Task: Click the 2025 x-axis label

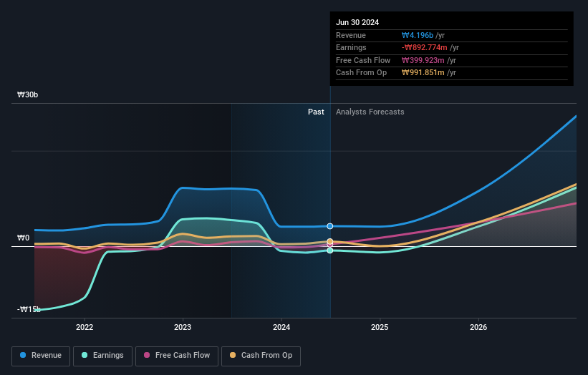Action: [380, 327]
